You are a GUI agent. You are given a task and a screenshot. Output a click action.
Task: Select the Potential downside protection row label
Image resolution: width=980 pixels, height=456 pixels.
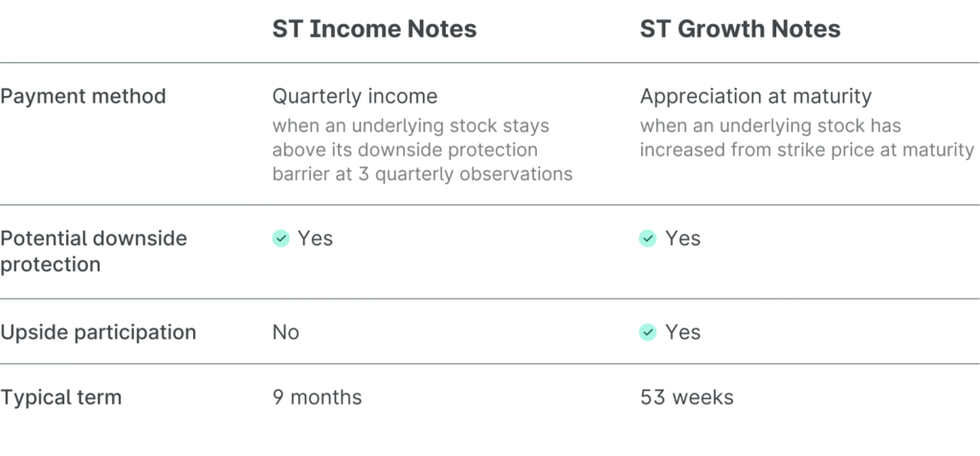(x=94, y=251)
